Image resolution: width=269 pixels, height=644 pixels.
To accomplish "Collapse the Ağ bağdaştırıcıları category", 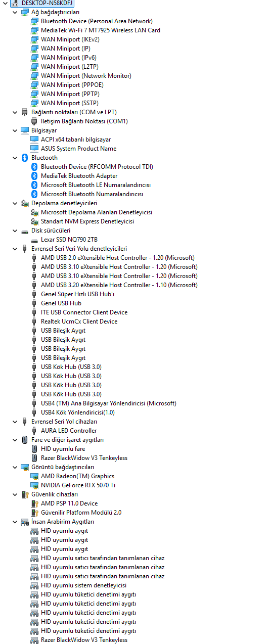I will (15, 12).
